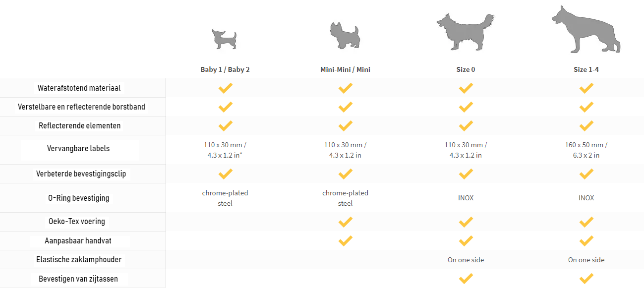Screen dimensions: 644x293
Task: Click the small terrier dog icon
Action: click(x=345, y=35)
